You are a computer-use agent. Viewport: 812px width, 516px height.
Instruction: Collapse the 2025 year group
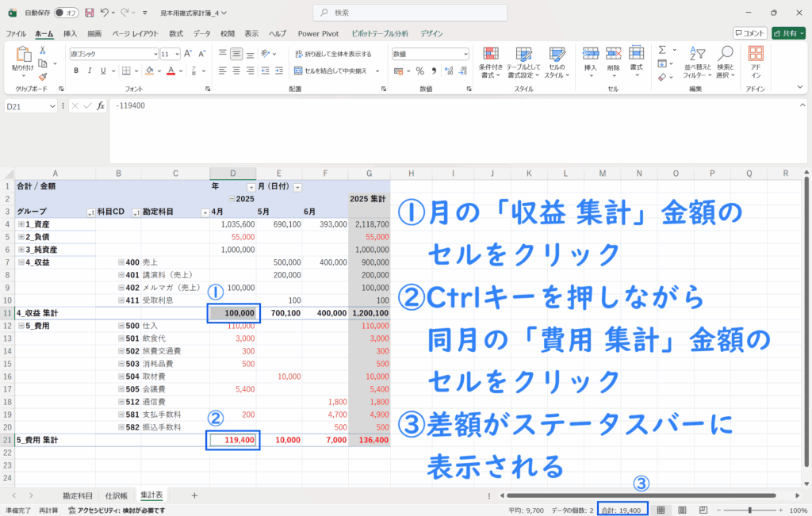click(x=231, y=200)
